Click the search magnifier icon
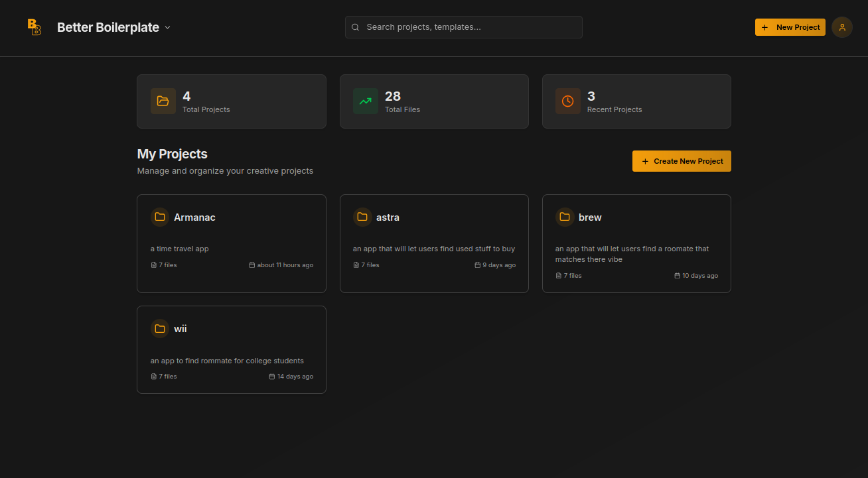The width and height of the screenshot is (868, 478). [355, 27]
